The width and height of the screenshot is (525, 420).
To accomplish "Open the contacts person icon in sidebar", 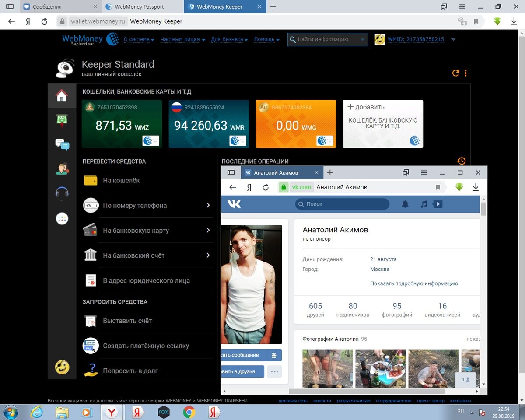I will [x=62, y=169].
